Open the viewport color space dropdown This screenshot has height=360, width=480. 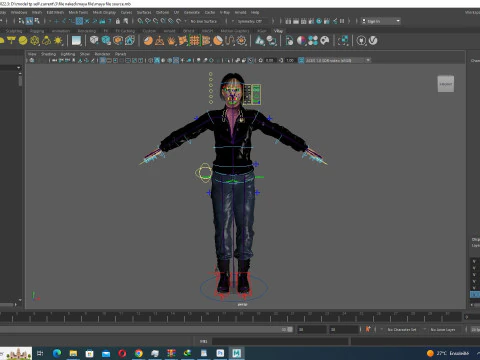pos(338,60)
